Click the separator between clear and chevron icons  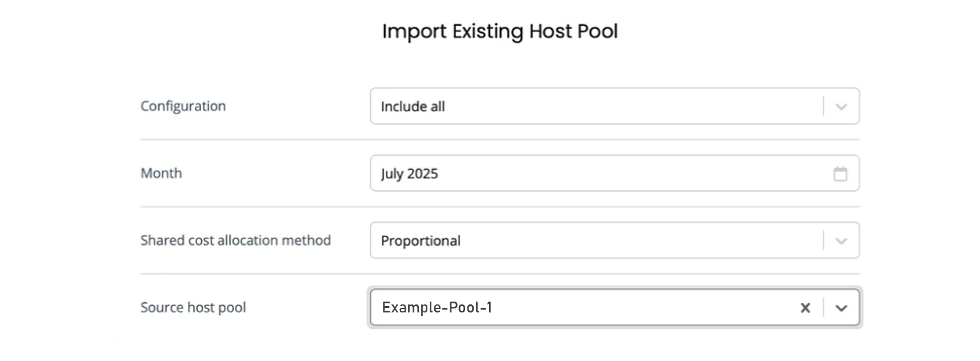[823, 307]
